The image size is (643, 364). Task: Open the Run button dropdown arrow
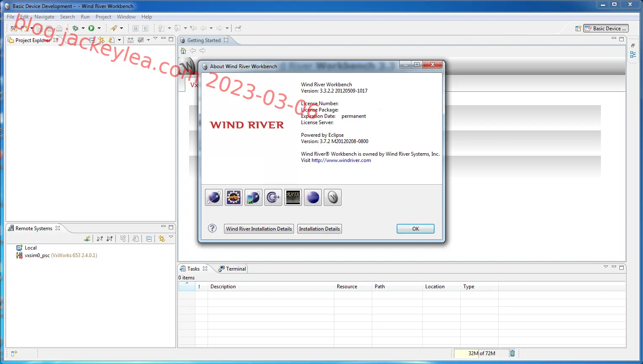pos(99,28)
